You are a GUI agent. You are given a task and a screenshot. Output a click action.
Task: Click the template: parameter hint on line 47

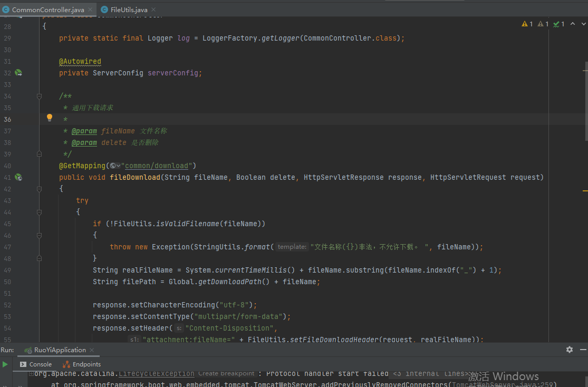pyautogui.click(x=292, y=247)
